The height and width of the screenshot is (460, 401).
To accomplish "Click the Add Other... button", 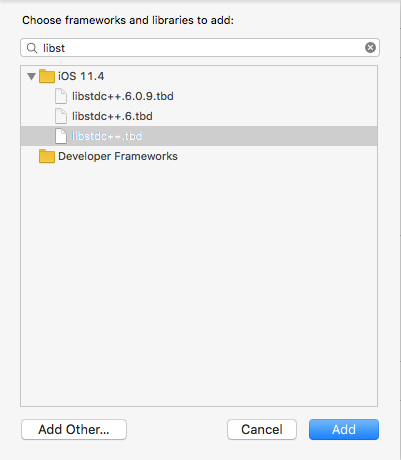I will point(74,429).
